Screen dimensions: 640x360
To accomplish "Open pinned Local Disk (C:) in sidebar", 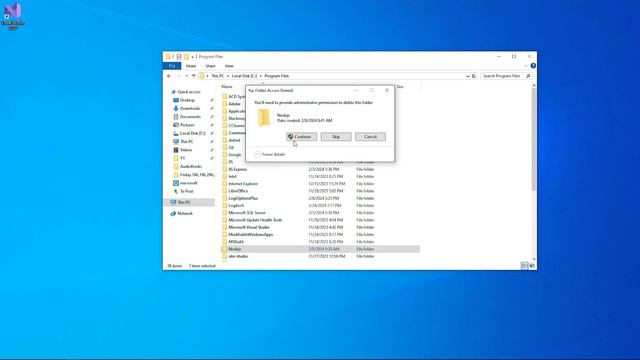I will (192, 133).
